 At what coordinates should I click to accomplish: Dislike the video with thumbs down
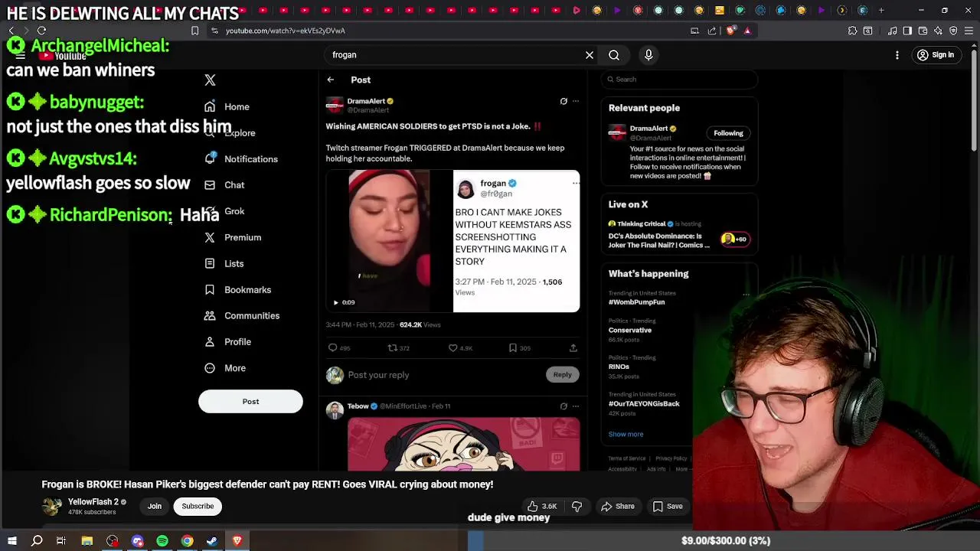(577, 506)
